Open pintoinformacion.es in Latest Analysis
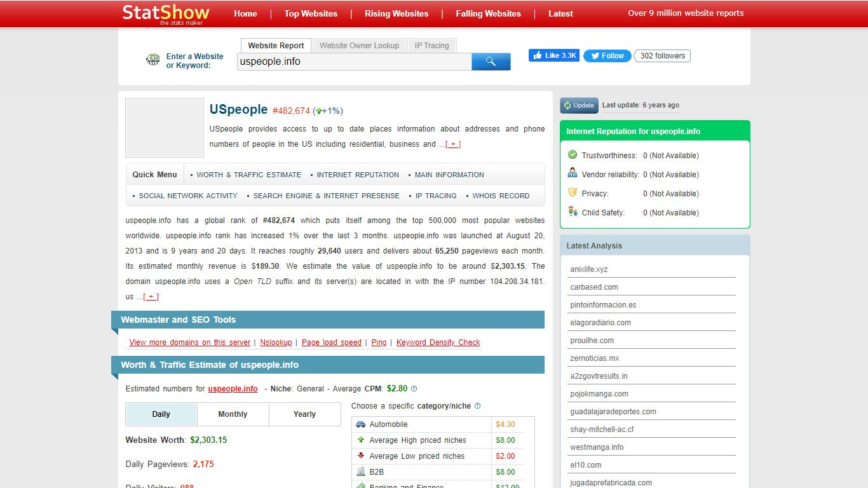Screen dimensions: 868x488 click(603, 305)
